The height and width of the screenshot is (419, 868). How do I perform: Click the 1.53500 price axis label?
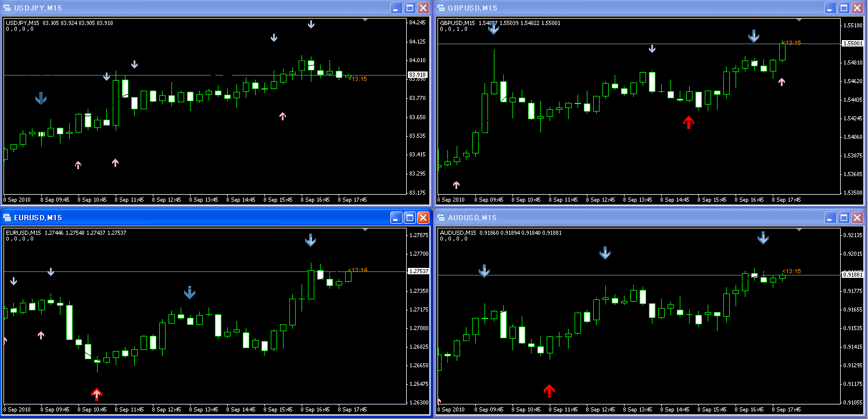click(x=852, y=192)
